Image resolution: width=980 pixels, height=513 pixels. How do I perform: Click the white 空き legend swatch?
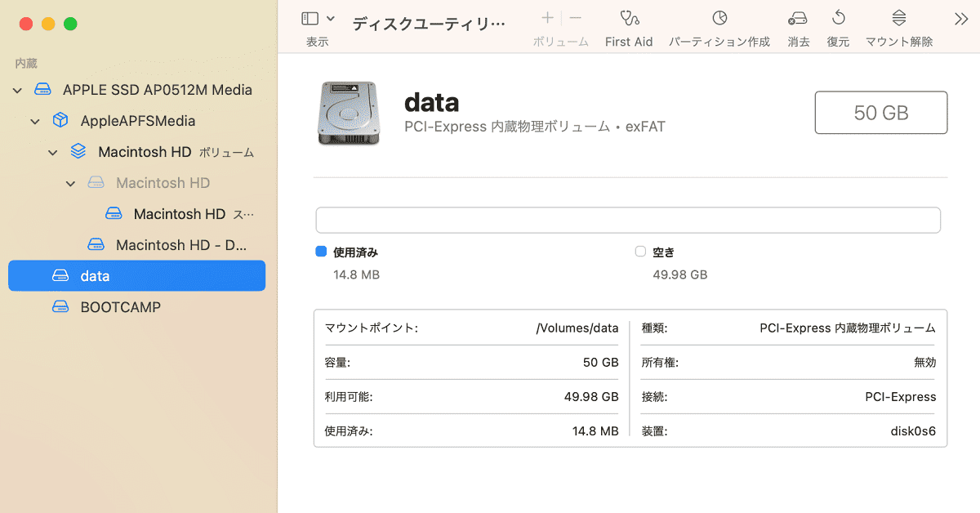tap(640, 252)
